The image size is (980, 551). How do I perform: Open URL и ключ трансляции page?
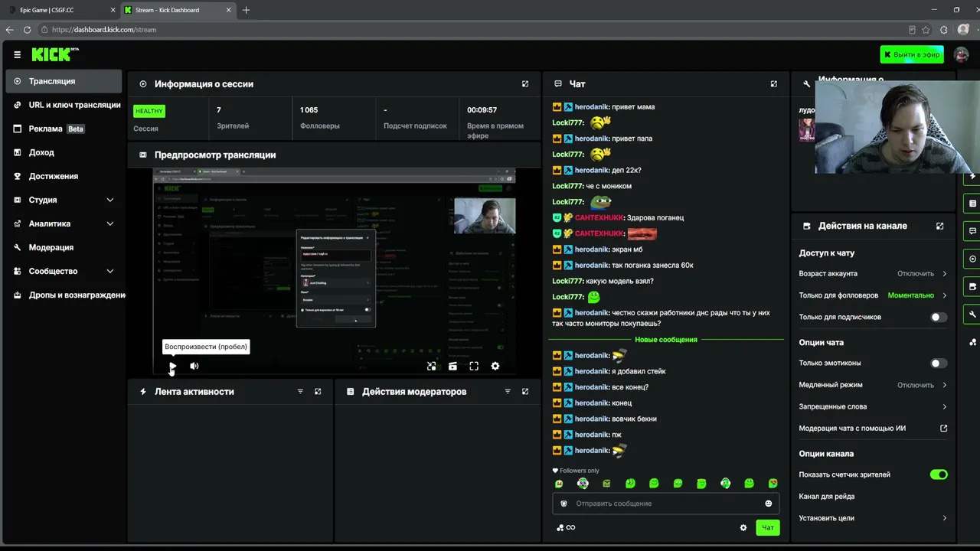point(64,105)
